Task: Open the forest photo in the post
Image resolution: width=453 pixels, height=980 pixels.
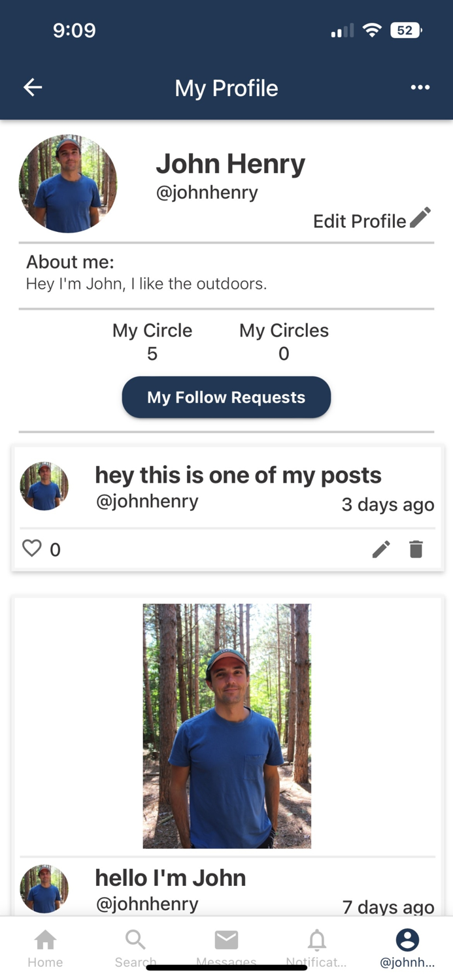Action: (227, 725)
